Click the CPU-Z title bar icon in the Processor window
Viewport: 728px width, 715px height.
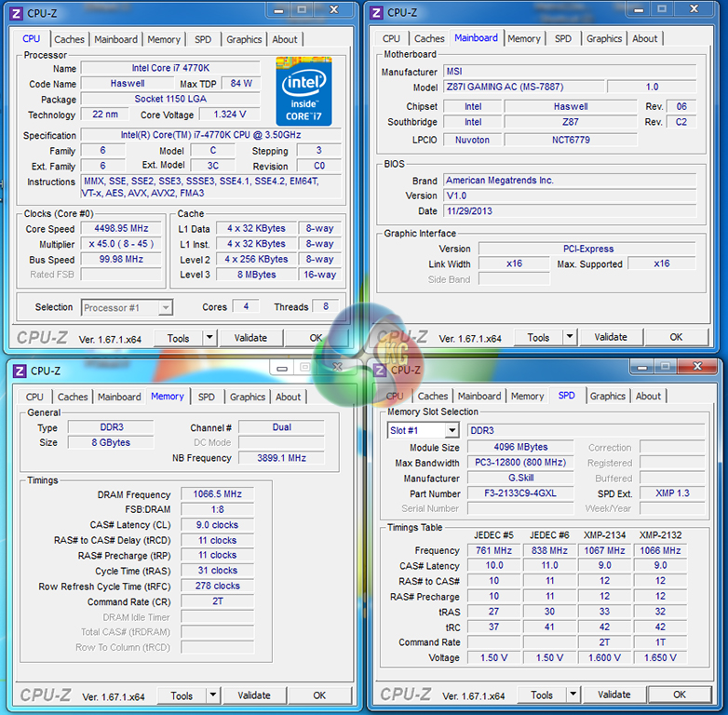[15, 13]
